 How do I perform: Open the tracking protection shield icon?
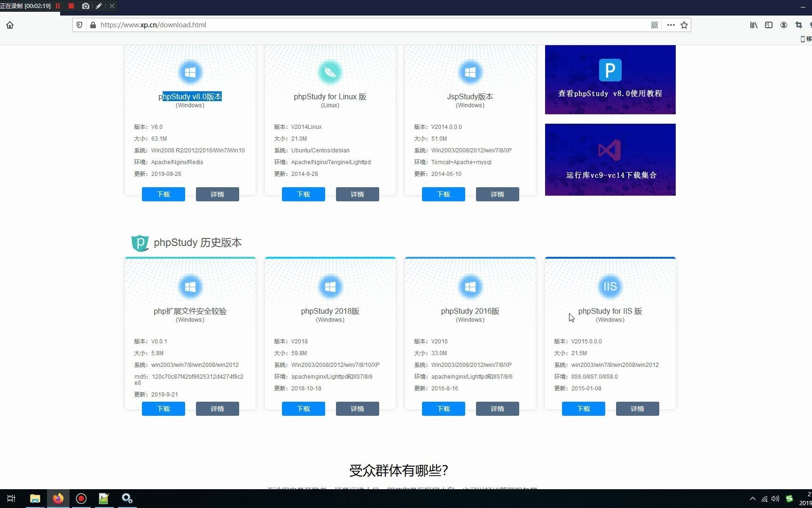point(79,25)
